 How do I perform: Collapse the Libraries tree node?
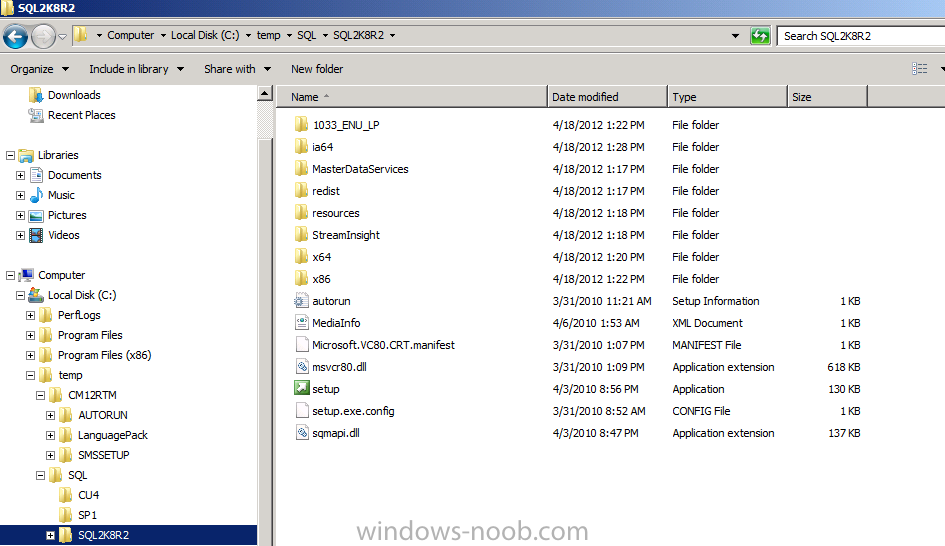[x=10, y=155]
